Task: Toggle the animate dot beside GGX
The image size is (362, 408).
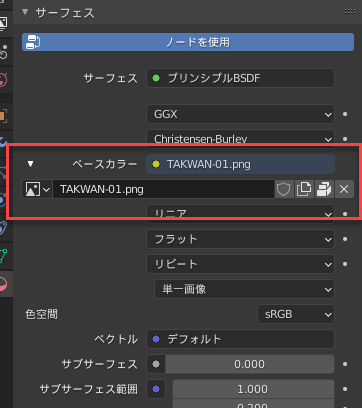Action: pyautogui.click(x=345, y=114)
